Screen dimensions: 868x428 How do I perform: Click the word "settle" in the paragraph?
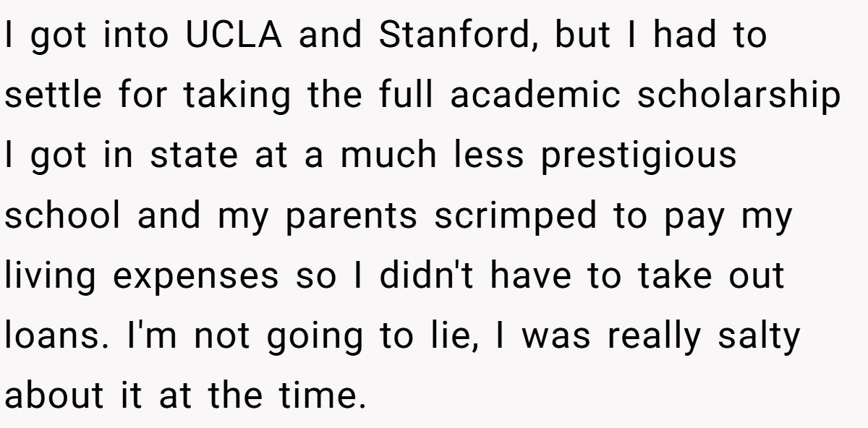tap(48, 96)
